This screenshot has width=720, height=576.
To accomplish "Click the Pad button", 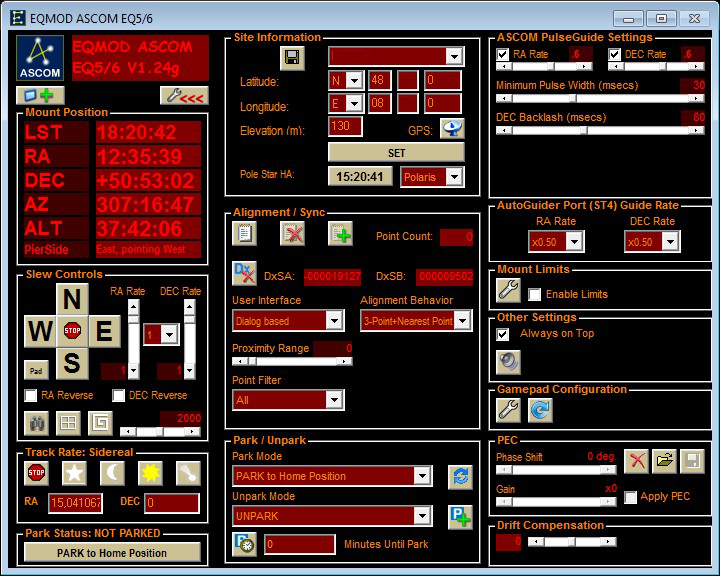I will [x=36, y=370].
